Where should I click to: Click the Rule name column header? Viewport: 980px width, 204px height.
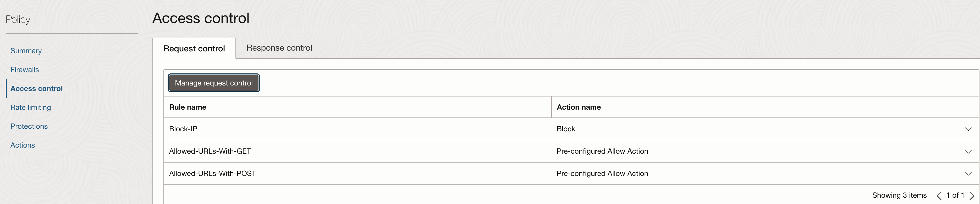pos(188,107)
